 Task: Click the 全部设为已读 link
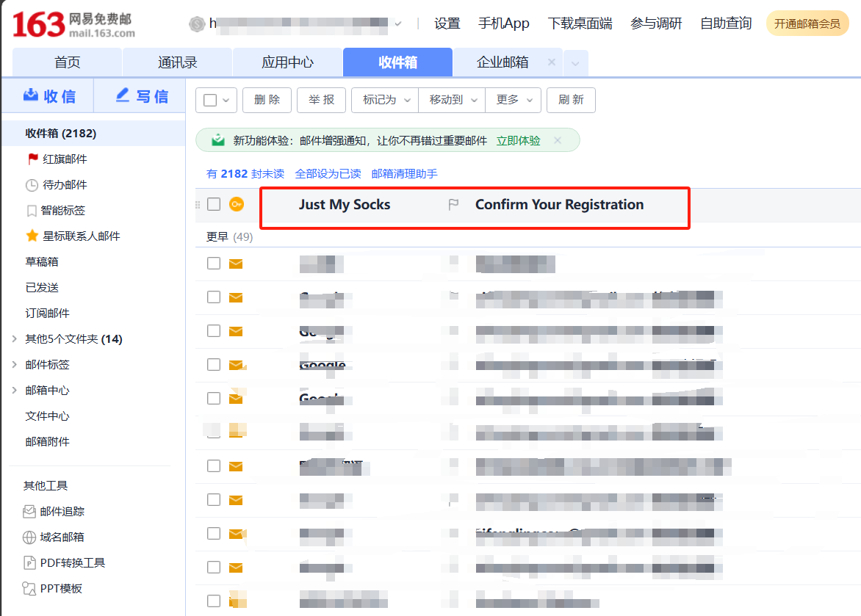click(x=328, y=174)
